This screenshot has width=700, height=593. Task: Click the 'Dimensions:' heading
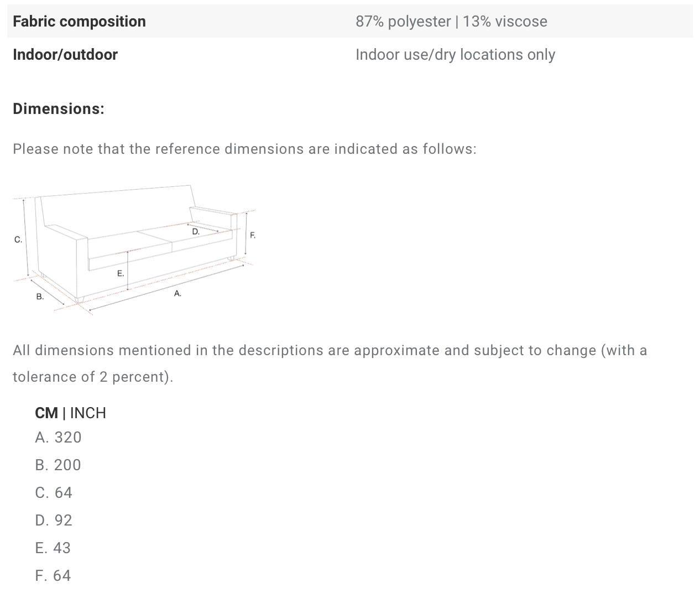[59, 109]
